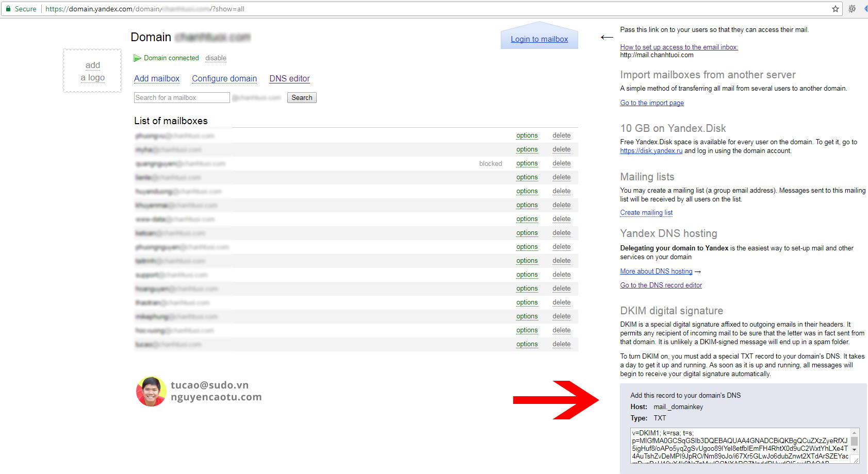Click the DKIM textbox scroll-up arrow
Screen dimensions: 868x474
pos(855,433)
